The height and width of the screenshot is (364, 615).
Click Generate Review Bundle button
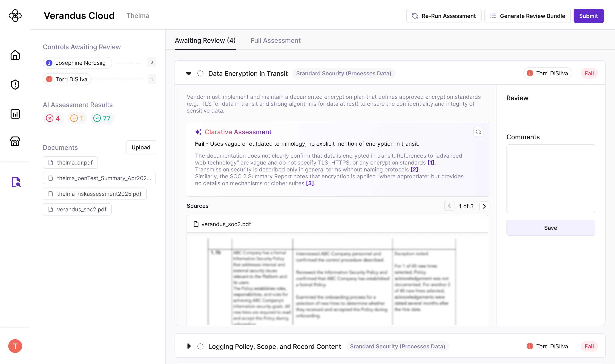(527, 16)
